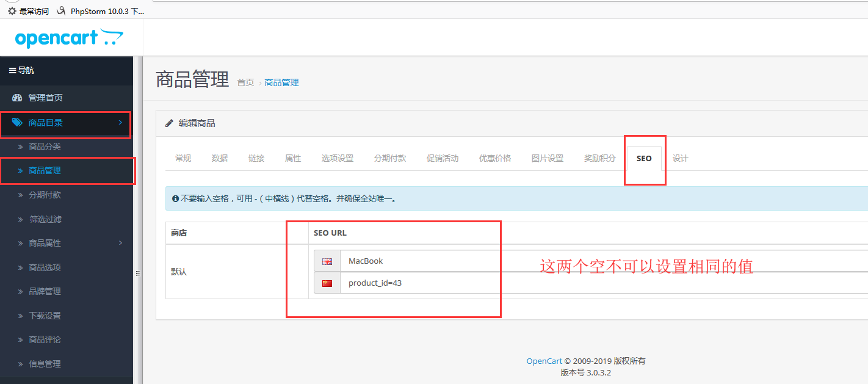Click the dashboard icon beside 管理首页
This screenshot has width=868, height=384.
(17, 98)
